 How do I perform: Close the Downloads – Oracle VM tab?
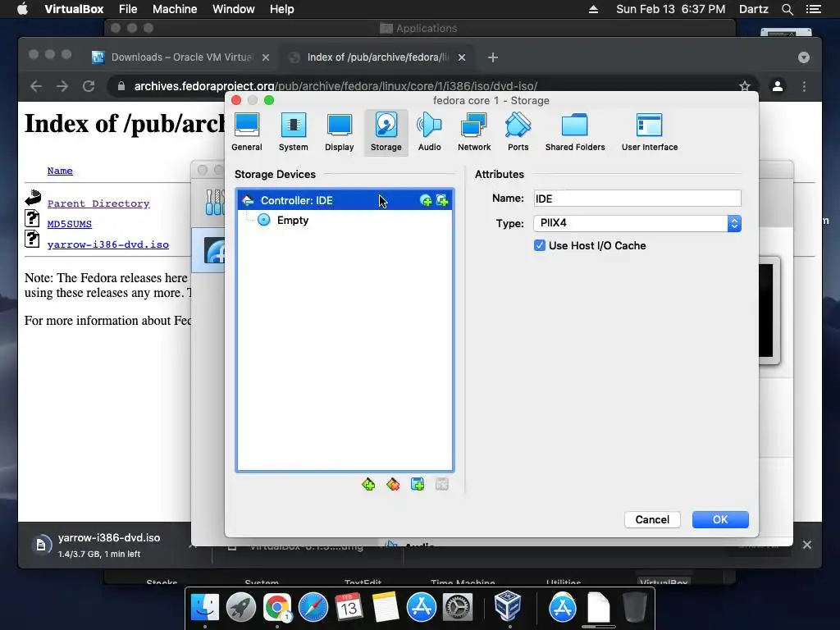point(266,57)
